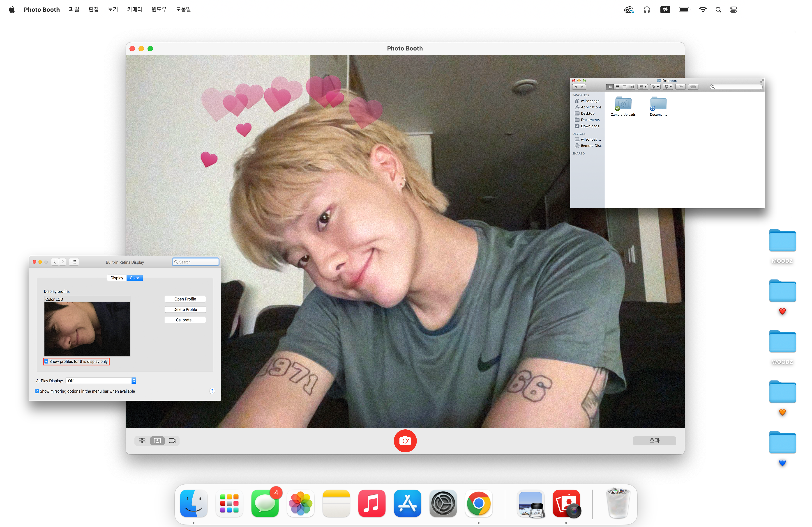
Task: Click the Finder edit tags toggle button
Action: pyautogui.click(x=693, y=87)
